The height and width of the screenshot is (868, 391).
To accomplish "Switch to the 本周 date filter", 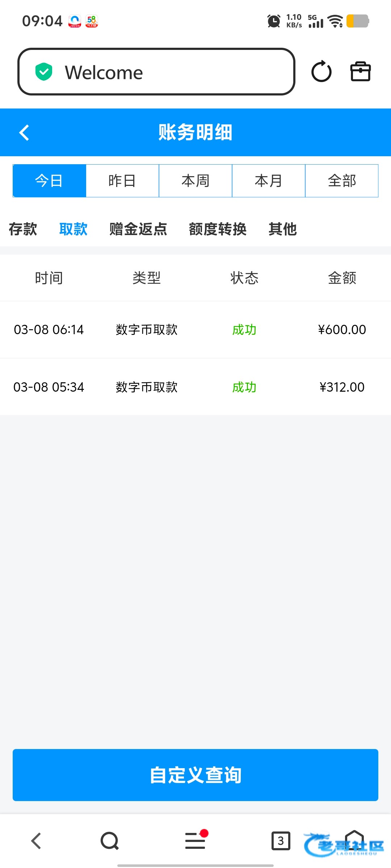I will [195, 181].
